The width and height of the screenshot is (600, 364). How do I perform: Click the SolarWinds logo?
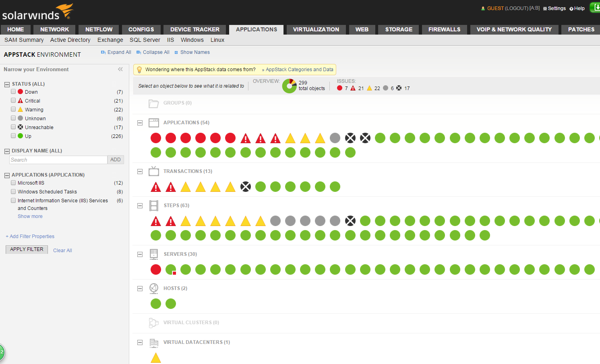click(x=38, y=12)
